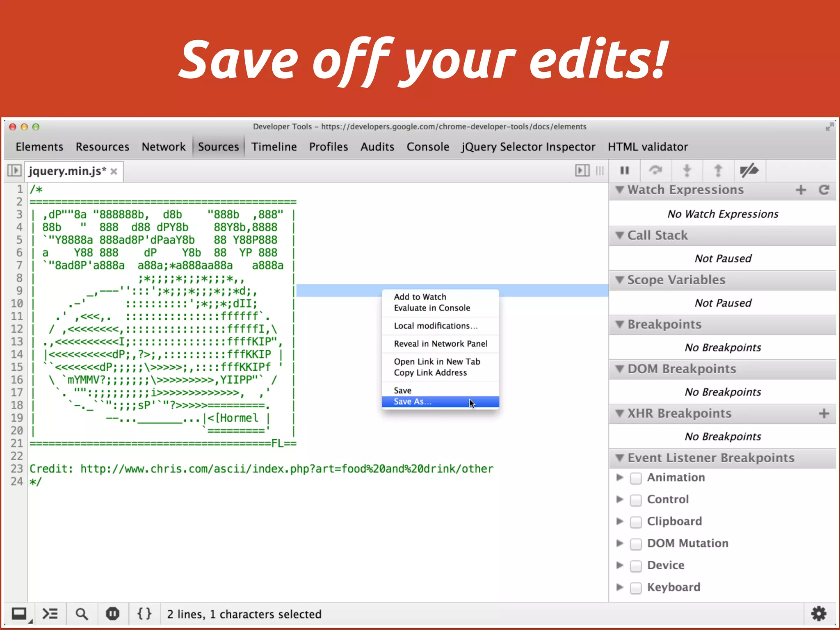Viewport: 840px width, 630px height.
Task: Expand the Control category arrow
Action: pyautogui.click(x=620, y=499)
